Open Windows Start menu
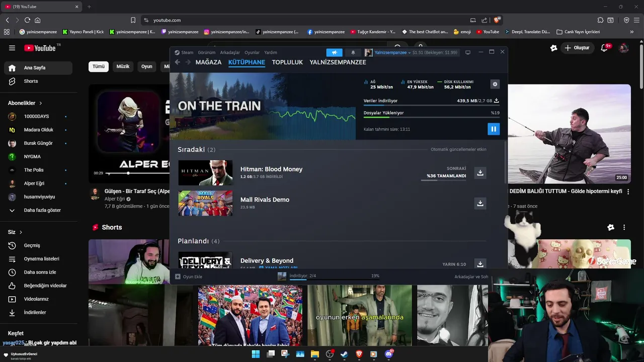 pos(256,354)
